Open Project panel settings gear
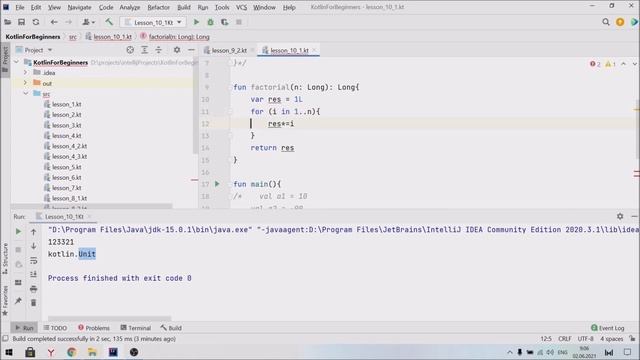640x360 pixels. click(x=177, y=50)
